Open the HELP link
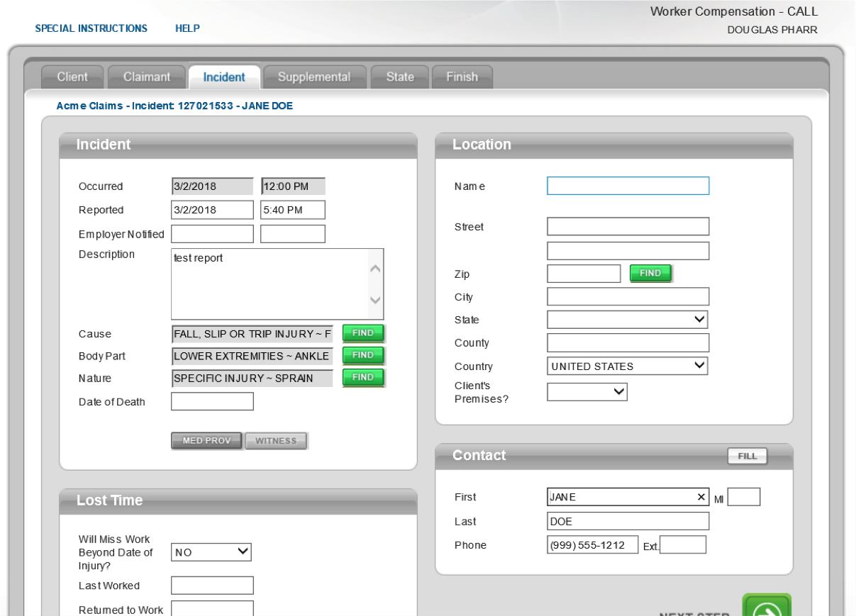This screenshot has height=616, width=856. click(x=187, y=28)
